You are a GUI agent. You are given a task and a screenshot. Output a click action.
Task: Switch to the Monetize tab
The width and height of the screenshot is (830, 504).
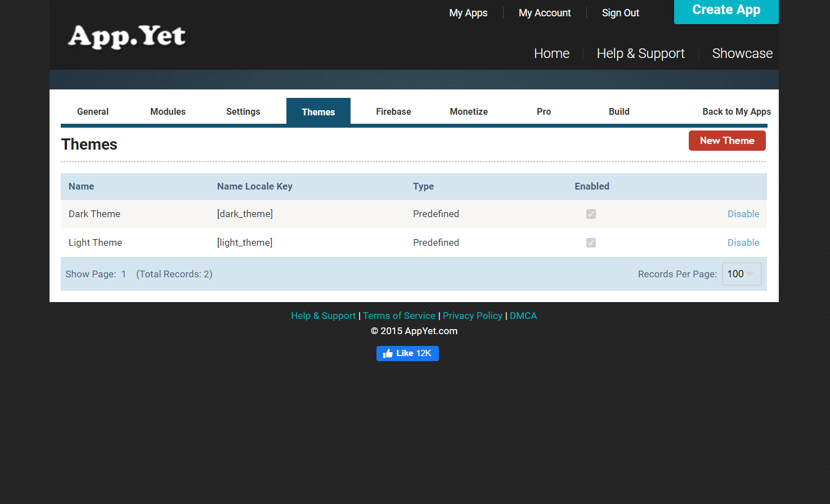coord(469,111)
